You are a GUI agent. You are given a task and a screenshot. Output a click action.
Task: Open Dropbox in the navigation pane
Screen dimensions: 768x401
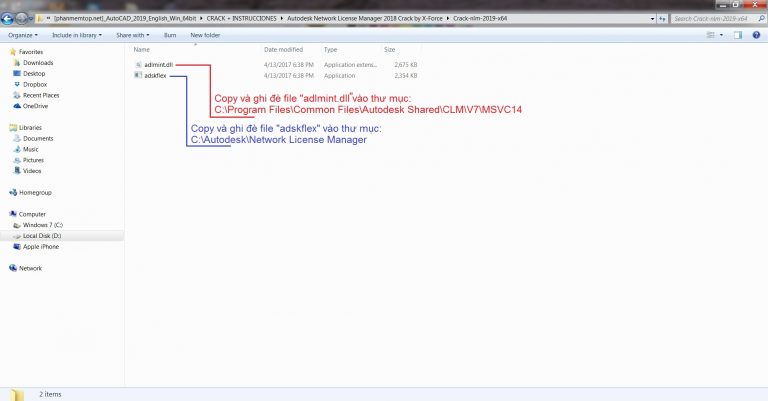point(35,84)
